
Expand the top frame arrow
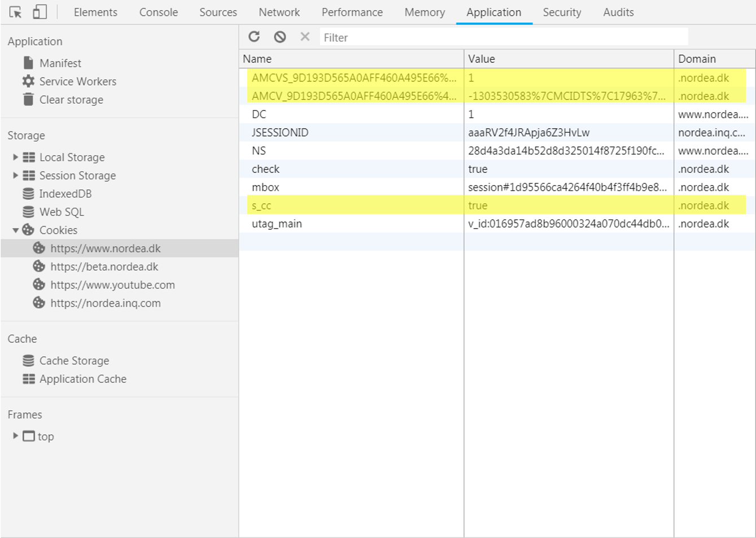tap(15, 436)
